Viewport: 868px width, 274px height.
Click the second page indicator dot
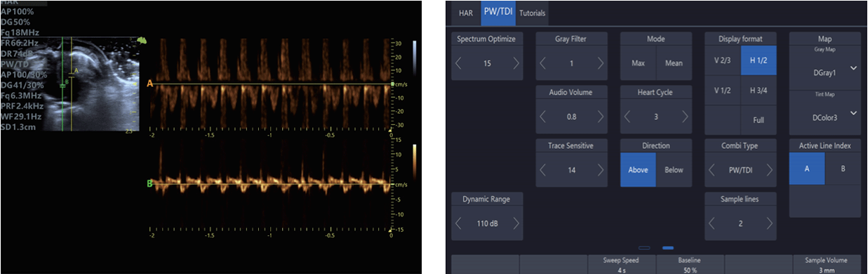(x=668, y=247)
